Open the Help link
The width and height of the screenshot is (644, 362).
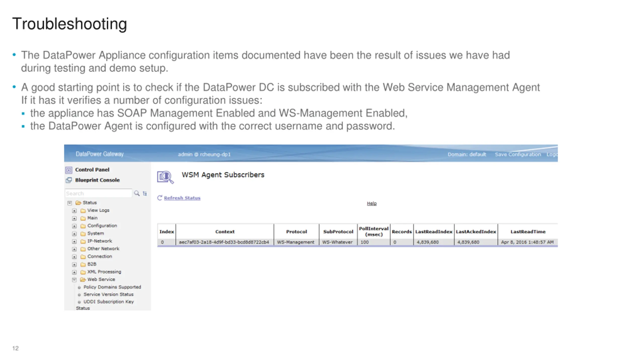tap(372, 203)
